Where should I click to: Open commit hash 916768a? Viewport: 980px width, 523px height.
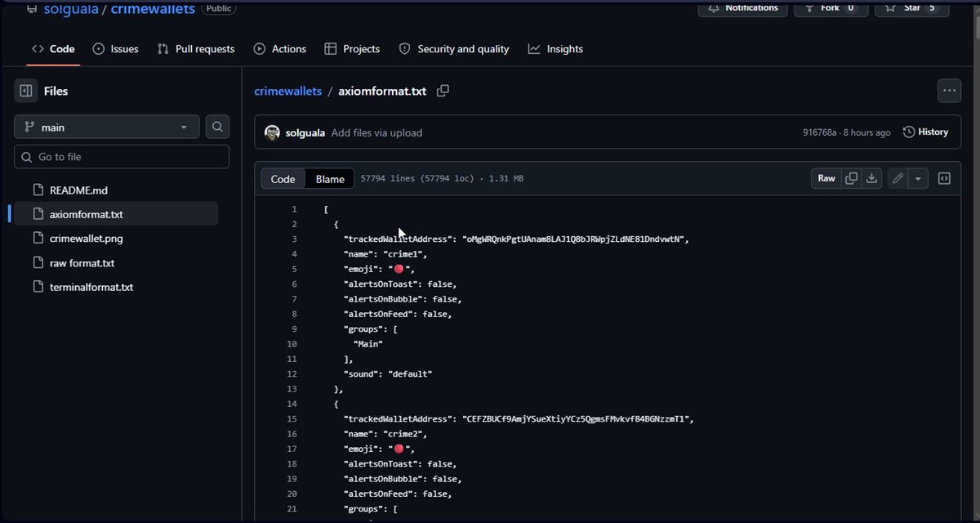820,132
